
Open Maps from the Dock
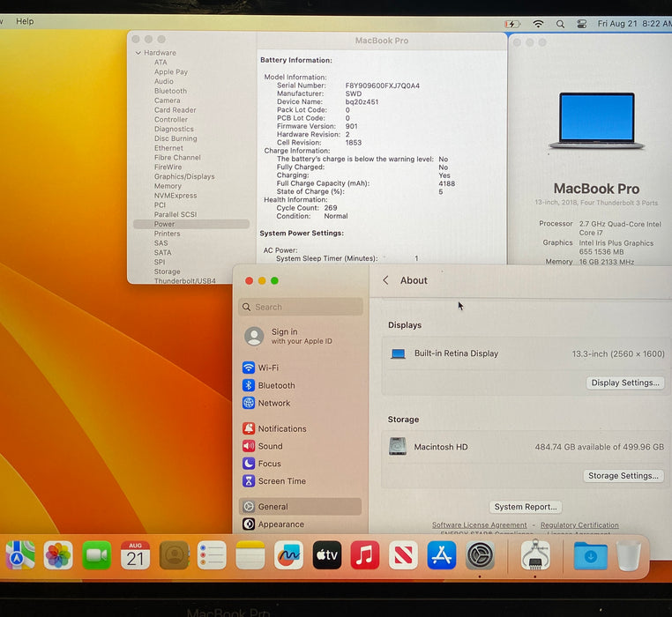(19, 555)
